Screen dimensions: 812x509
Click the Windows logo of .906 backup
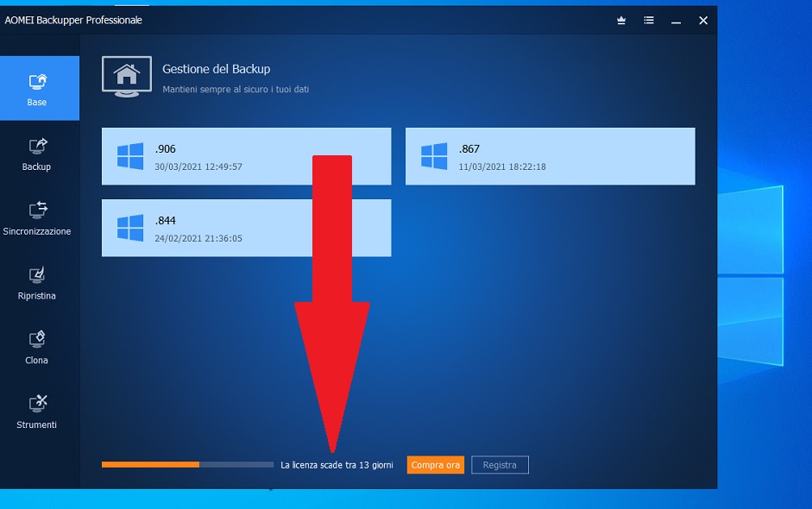pos(130,156)
